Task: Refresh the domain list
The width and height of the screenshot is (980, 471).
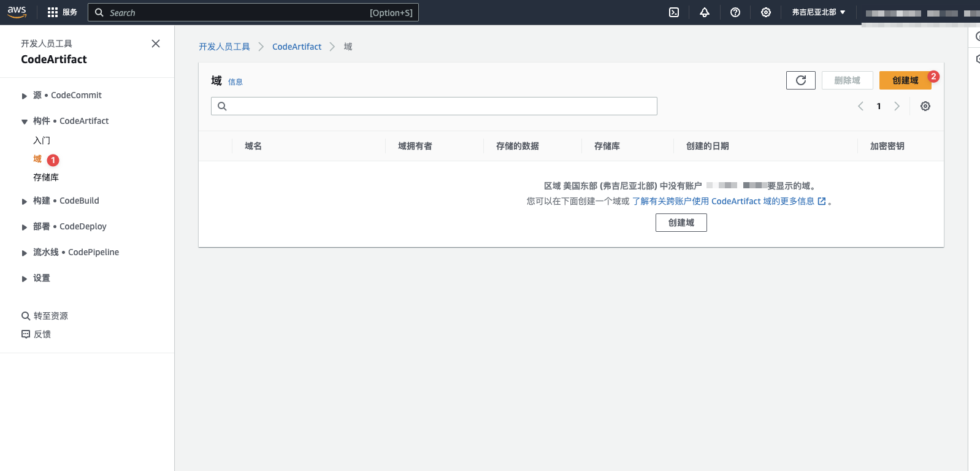Action: click(x=801, y=80)
